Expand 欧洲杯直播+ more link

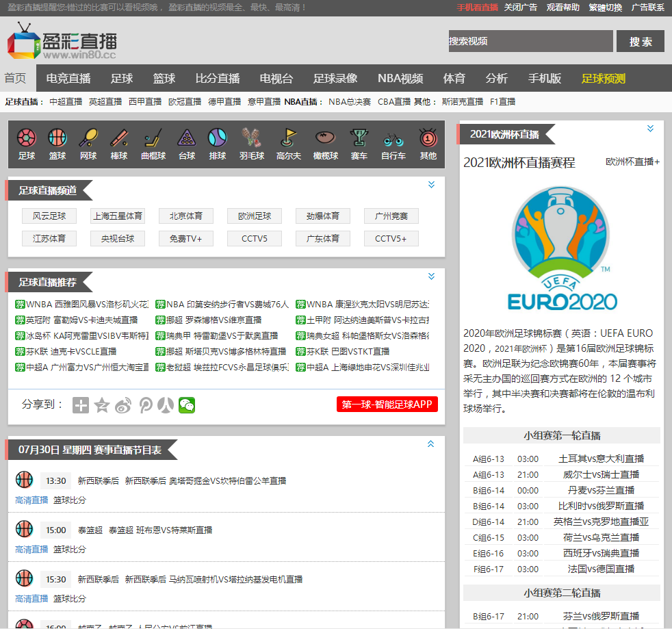click(x=632, y=162)
